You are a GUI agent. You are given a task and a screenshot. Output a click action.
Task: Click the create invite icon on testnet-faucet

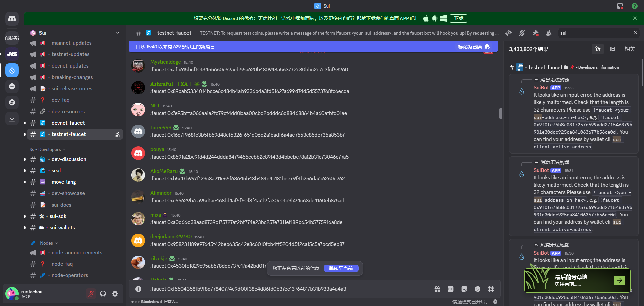[118, 134]
